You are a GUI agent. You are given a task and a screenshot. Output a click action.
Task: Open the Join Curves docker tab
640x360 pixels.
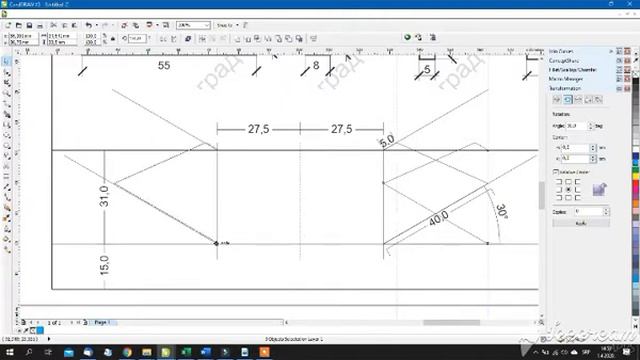561,51
